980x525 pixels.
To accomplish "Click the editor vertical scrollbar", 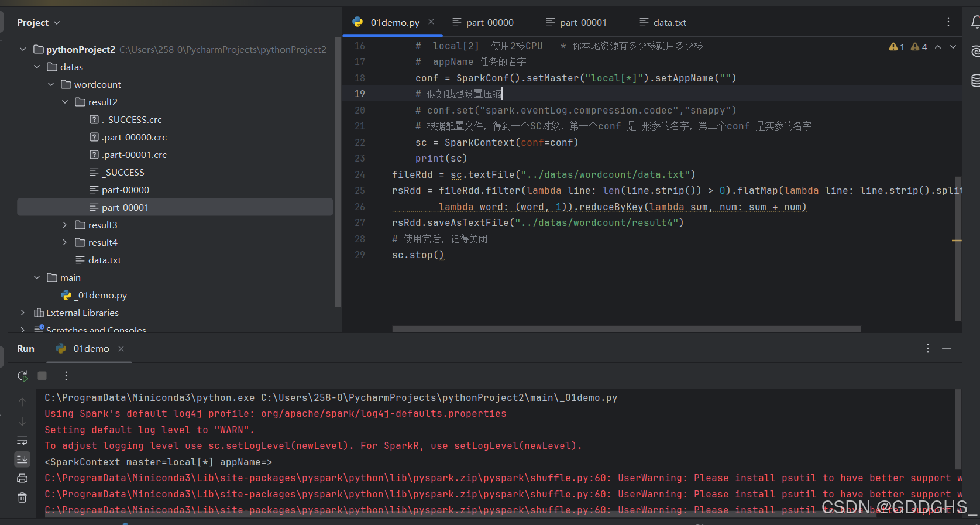I will point(958,249).
